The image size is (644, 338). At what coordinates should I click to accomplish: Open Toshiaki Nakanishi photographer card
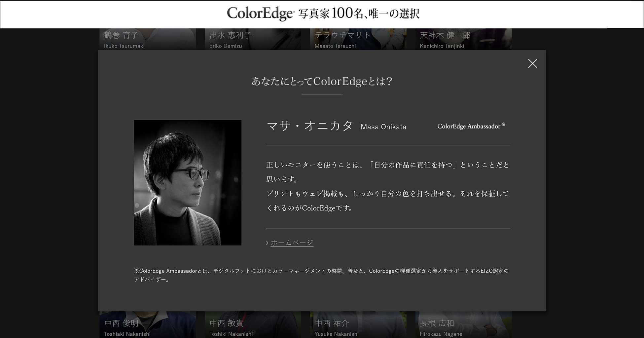tap(148, 324)
